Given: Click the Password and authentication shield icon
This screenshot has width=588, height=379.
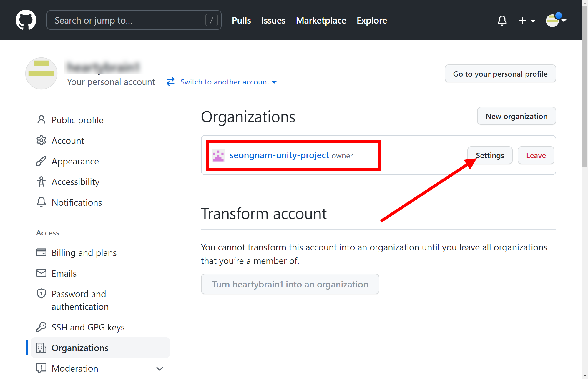Looking at the screenshot, I should (41, 294).
